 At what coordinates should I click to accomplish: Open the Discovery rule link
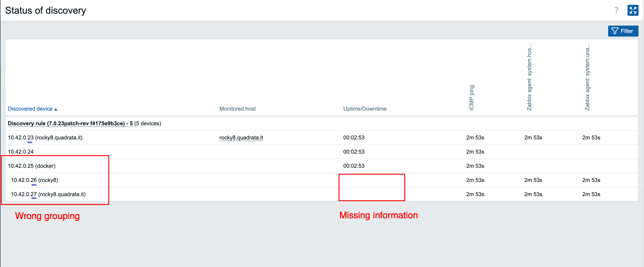click(70, 123)
